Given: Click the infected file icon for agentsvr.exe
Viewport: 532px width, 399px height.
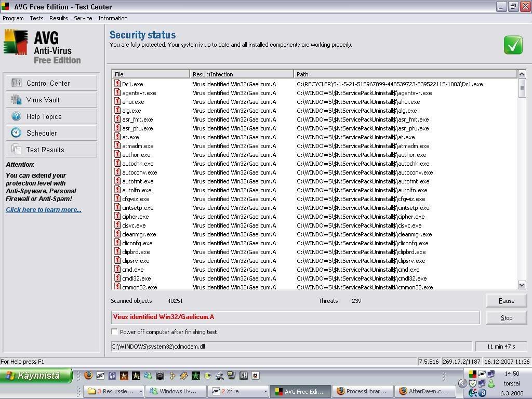Looking at the screenshot, I should (117, 92).
